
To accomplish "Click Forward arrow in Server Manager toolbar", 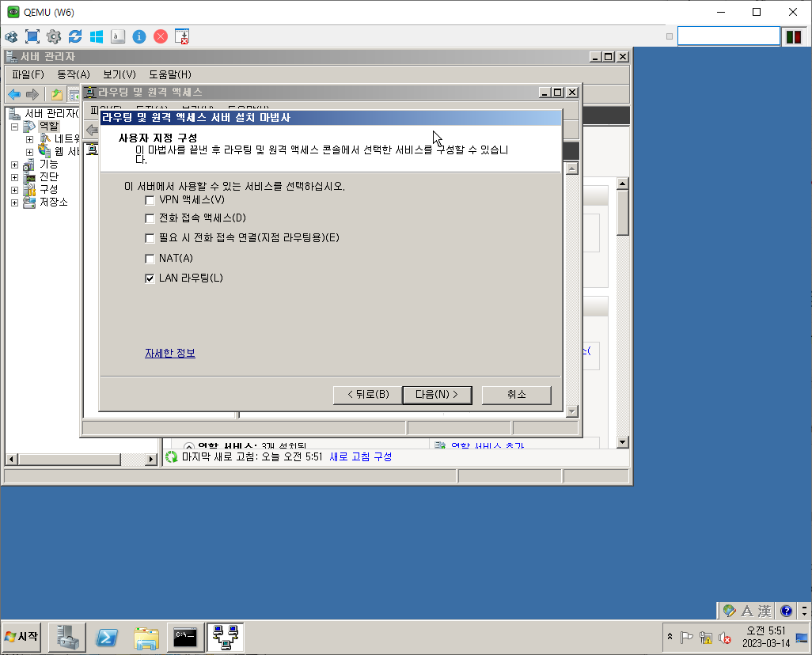I will [32, 94].
